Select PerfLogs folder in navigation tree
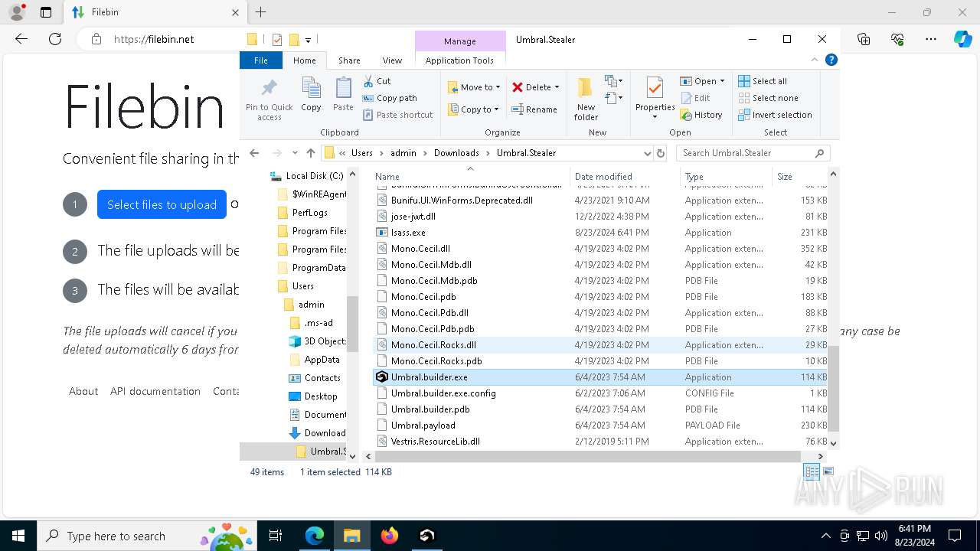This screenshot has height=551, width=980. (x=309, y=213)
